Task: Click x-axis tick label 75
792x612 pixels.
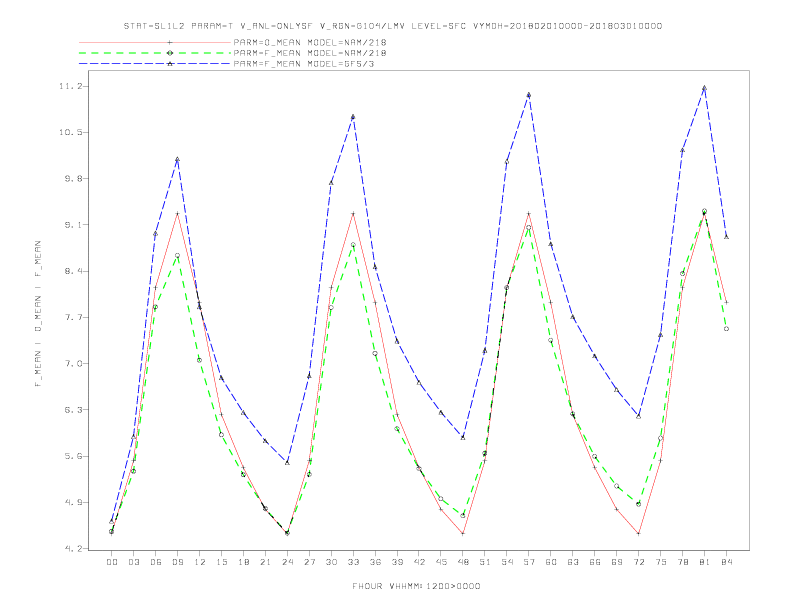Action: click(661, 562)
